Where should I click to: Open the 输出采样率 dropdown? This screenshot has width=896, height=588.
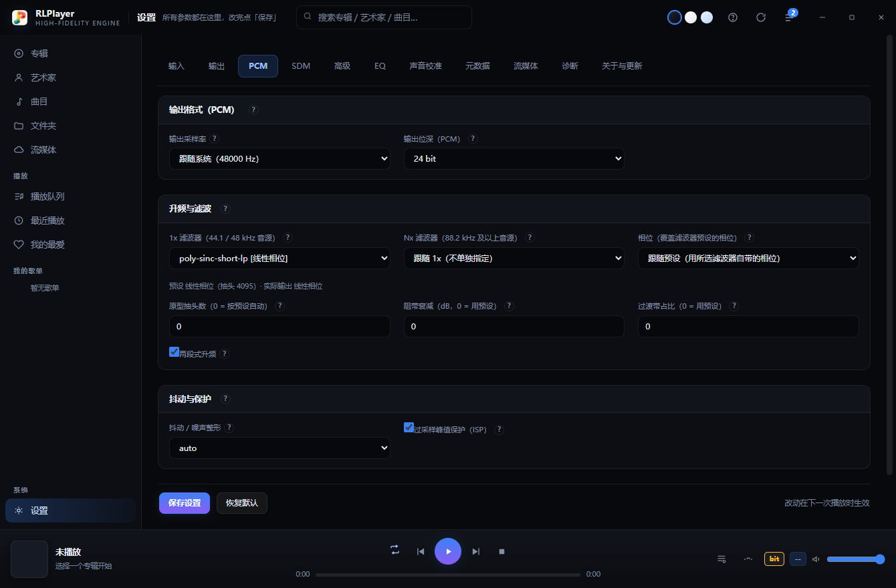coord(279,159)
